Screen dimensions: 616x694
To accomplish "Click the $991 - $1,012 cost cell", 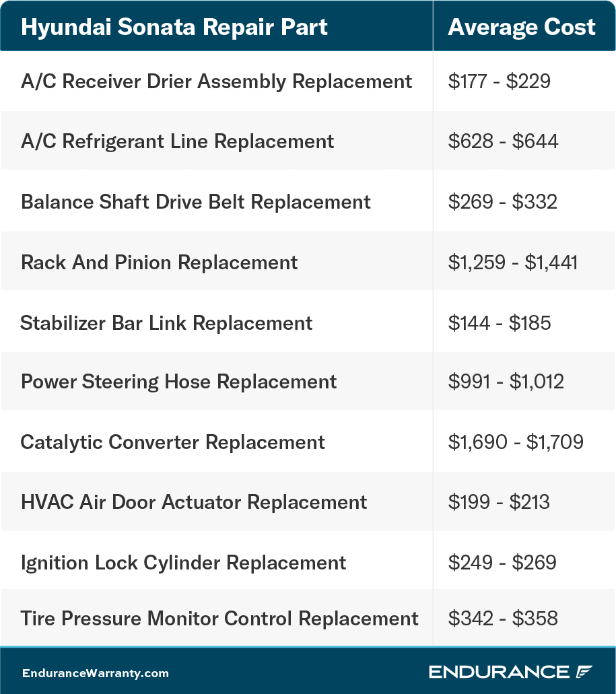I will [x=506, y=382].
